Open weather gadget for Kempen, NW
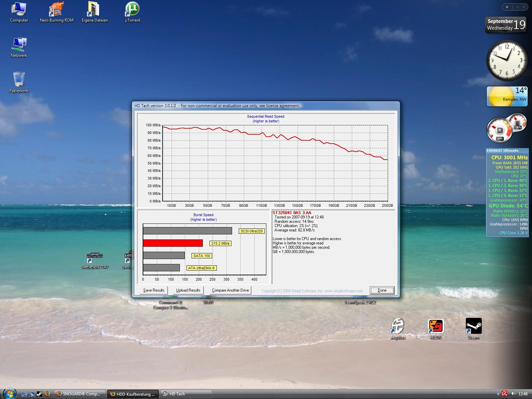Viewport: 532px width, 399px height. (507, 96)
